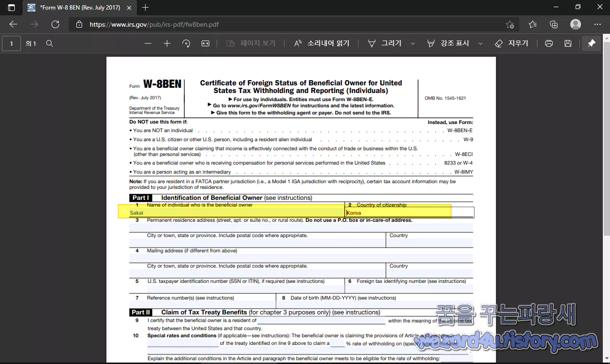The height and width of the screenshot is (364, 610).
Task: Click the Part II heading label
Action: [x=141, y=312]
